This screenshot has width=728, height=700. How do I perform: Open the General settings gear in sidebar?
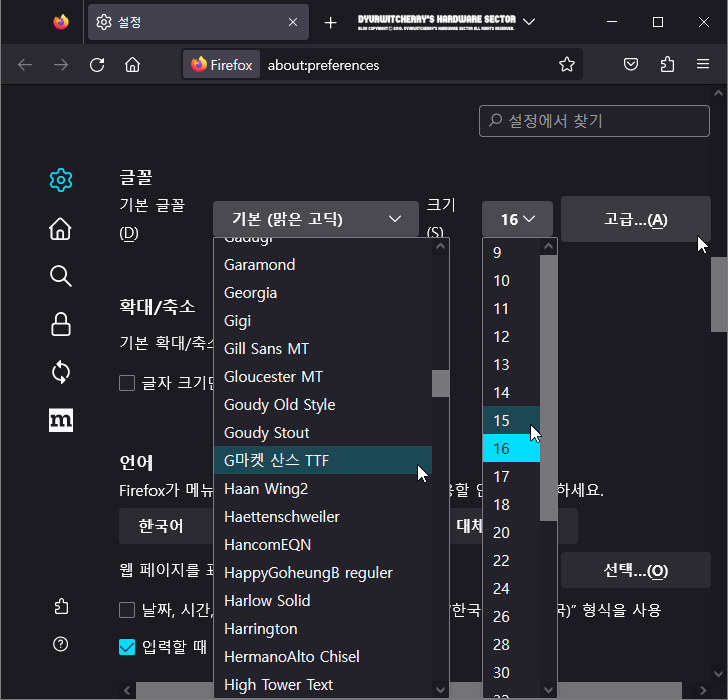(x=61, y=180)
